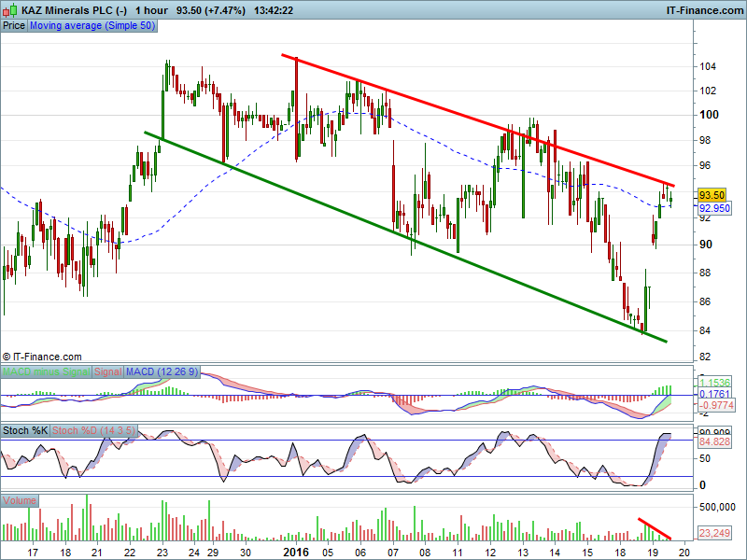747x560 pixels.
Task: Select the red Signal legend label
Action: coord(107,371)
